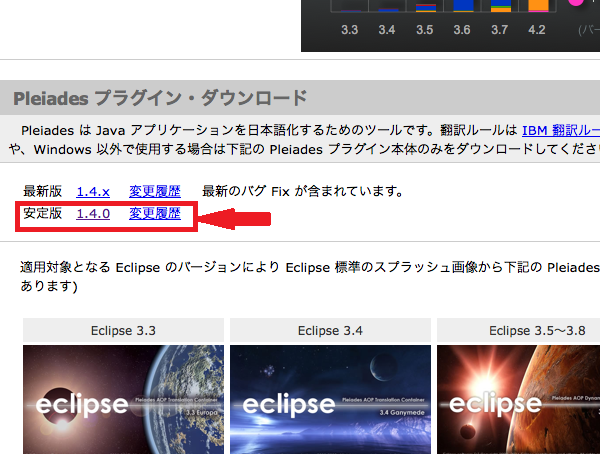Click the 最新版 label
600x454 pixels.
coord(42,191)
